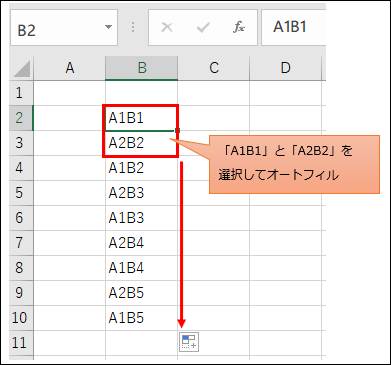Select row 10 header
391x365 pixels.
coord(22,318)
